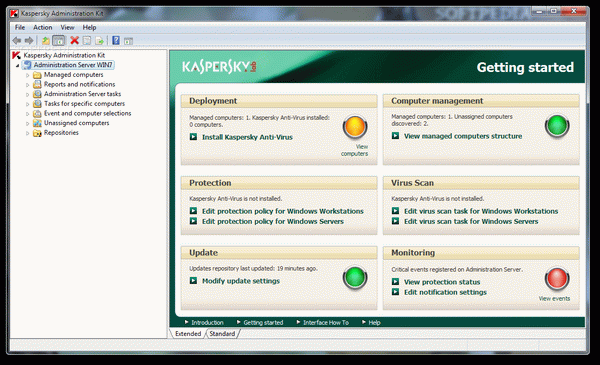
Task: Click Edit notification settings link
Action: tap(445, 292)
